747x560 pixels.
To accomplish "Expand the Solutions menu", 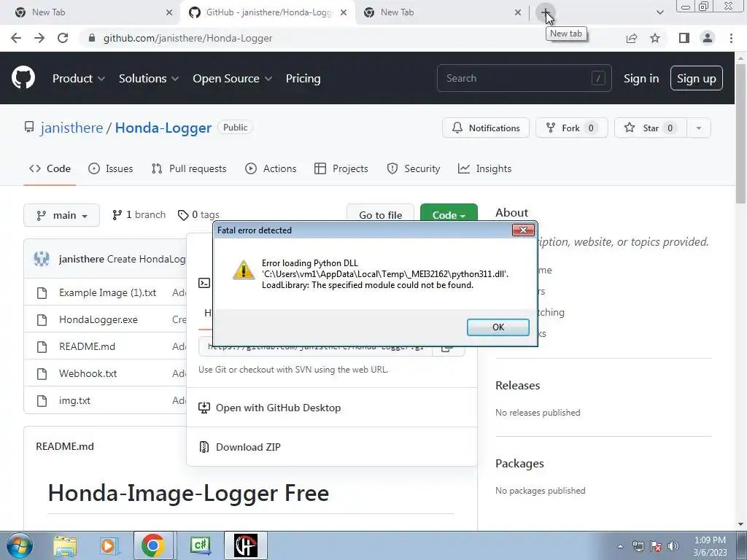I will point(149,78).
